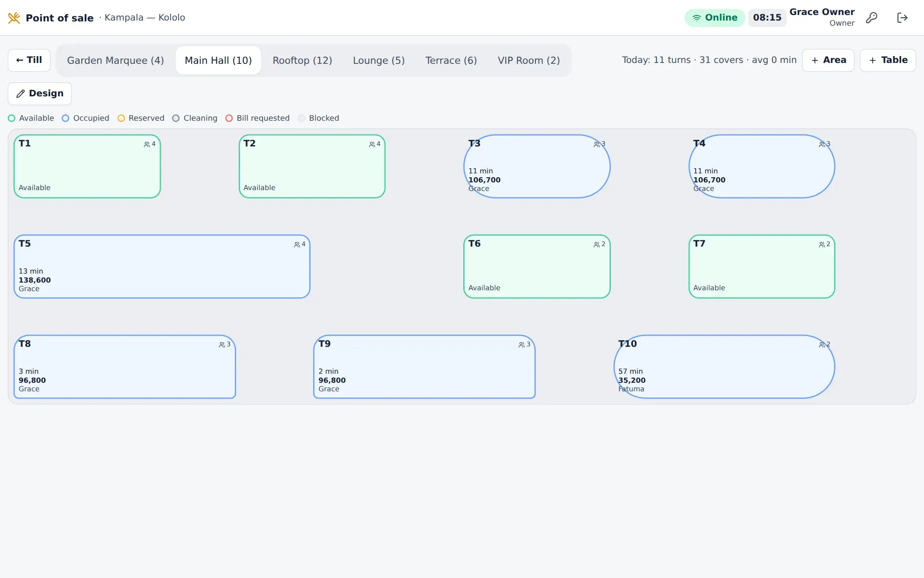Select available table T6

[537, 267]
